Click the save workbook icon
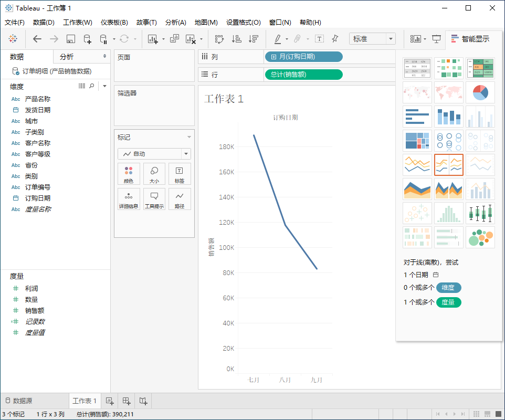Viewport: 505px width, 420px height. [70, 39]
